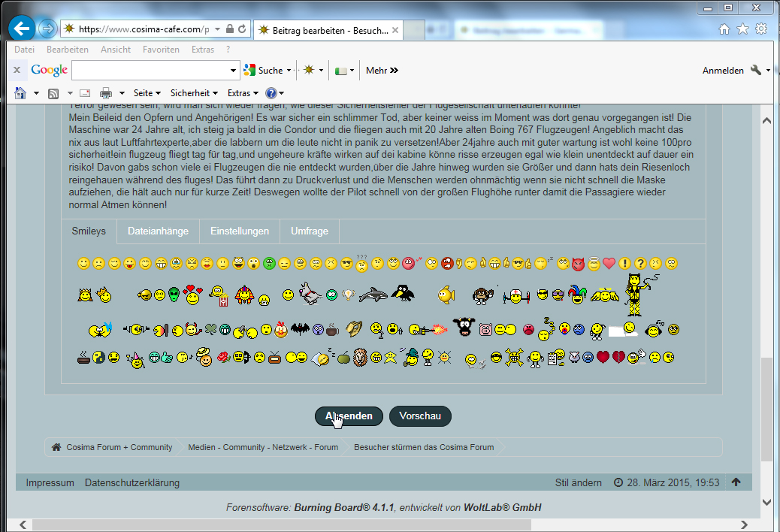Pick the black-and-white cow smiley

465,328
